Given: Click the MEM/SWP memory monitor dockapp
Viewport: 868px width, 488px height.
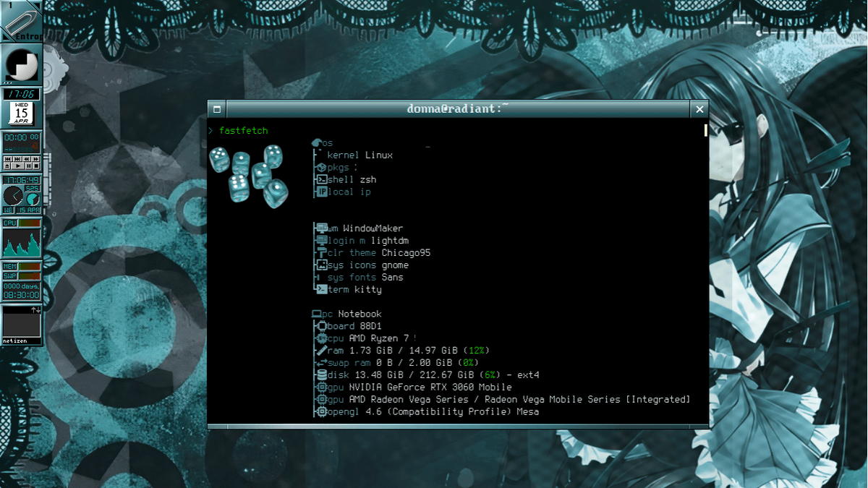Looking at the screenshot, I should 22,270.
